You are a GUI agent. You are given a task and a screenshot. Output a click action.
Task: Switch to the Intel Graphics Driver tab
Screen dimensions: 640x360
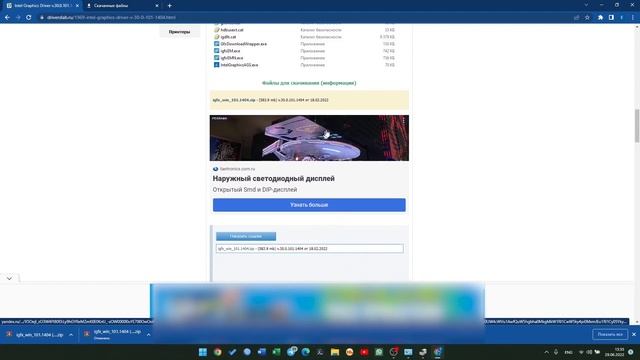[x=41, y=6]
